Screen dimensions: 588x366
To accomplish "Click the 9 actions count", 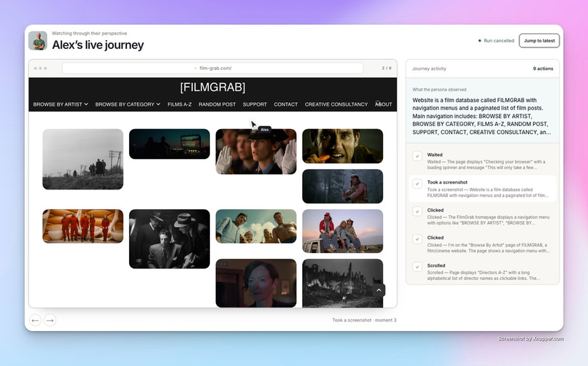I will (543, 69).
